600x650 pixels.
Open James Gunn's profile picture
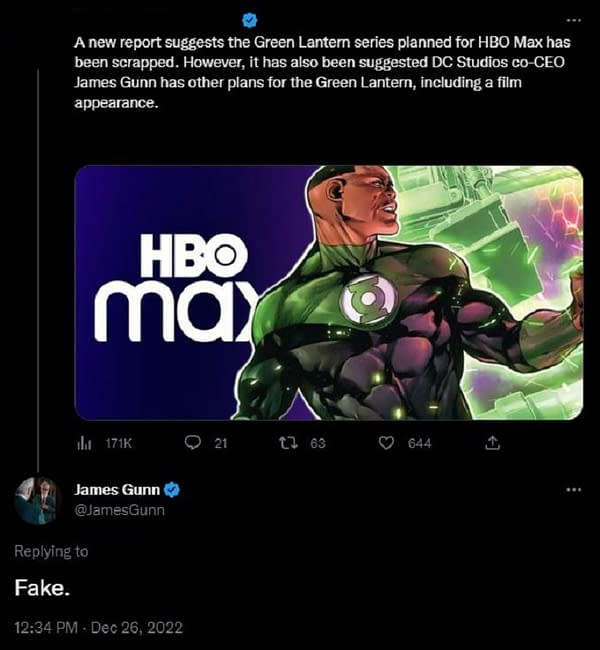click(37, 500)
